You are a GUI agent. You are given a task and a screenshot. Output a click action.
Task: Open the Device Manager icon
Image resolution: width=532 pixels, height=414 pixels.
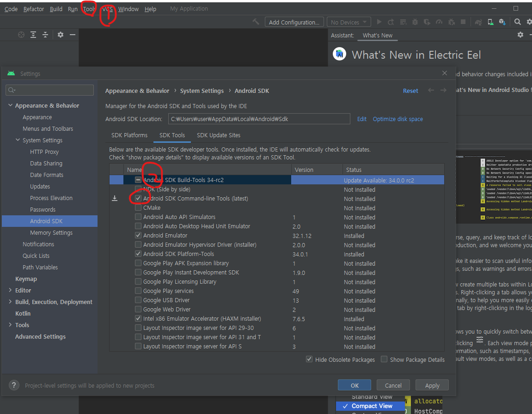490,22
